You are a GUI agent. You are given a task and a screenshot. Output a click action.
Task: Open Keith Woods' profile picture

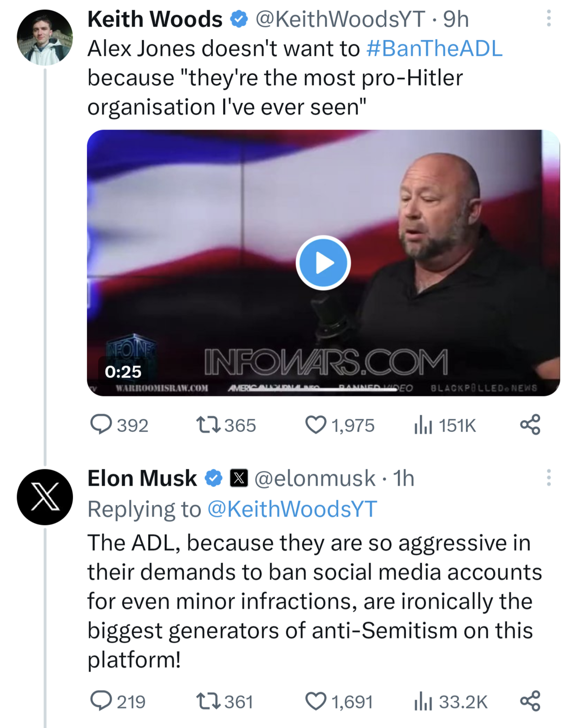[45, 38]
